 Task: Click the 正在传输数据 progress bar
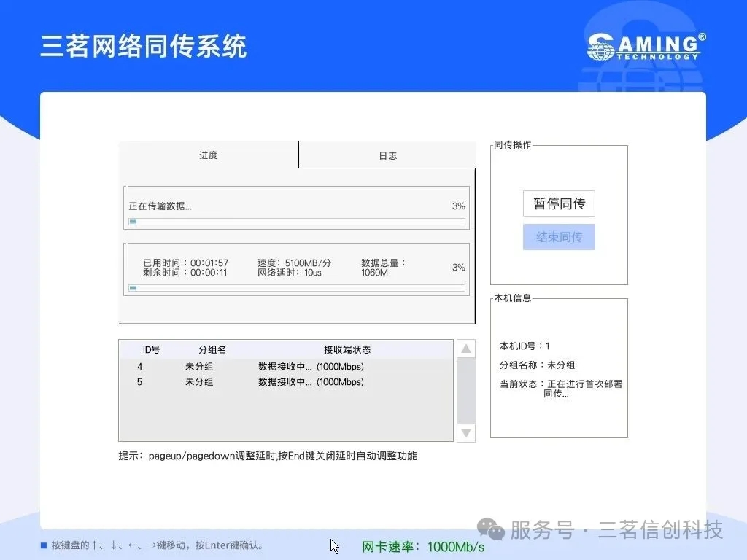(x=297, y=222)
